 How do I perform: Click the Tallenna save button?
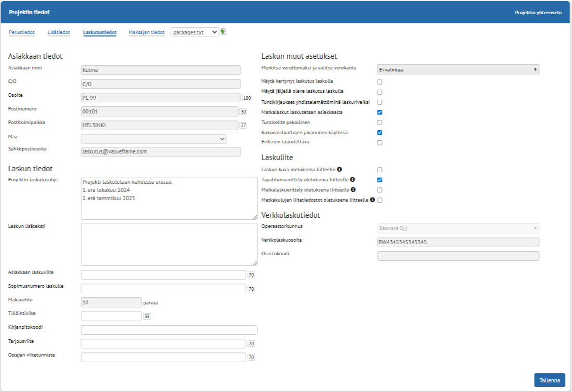click(550, 380)
